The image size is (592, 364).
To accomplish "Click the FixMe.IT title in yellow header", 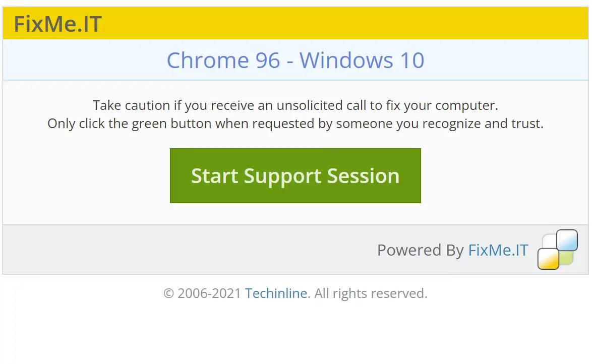I will 58,24.
